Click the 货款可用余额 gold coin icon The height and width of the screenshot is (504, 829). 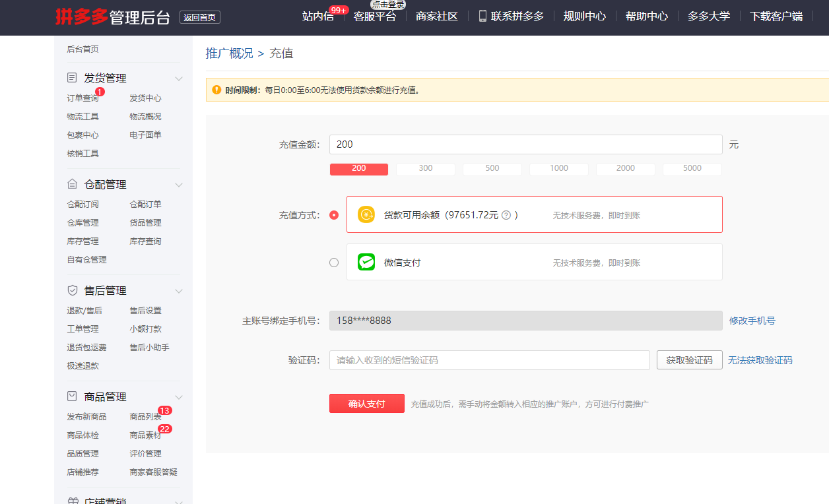[366, 214]
